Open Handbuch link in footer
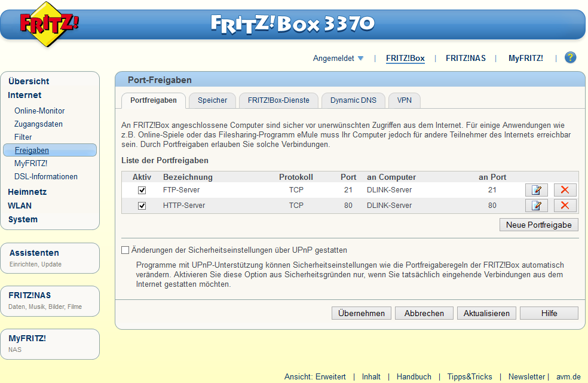The image size is (588, 383). click(x=414, y=376)
